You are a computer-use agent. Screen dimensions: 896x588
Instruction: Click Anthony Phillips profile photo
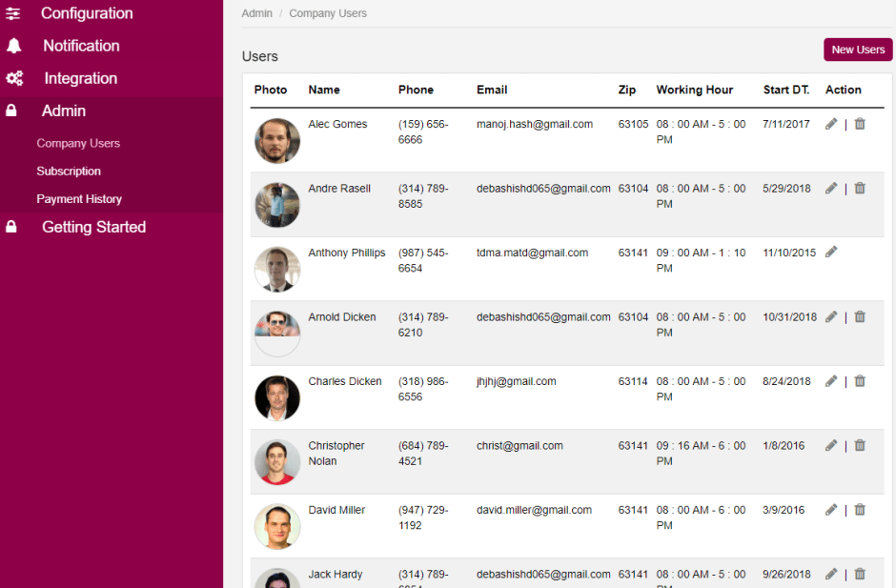(x=277, y=269)
